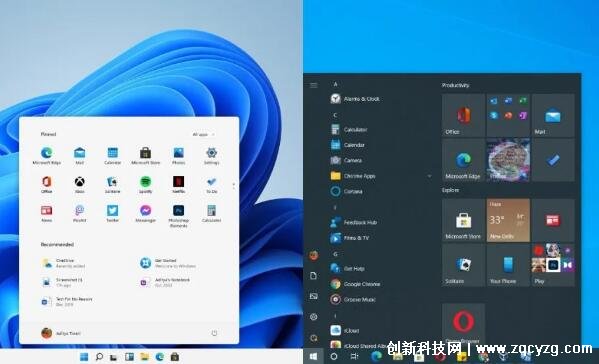The width and height of the screenshot is (599, 364).
Task: Open Pictures icon in Windows 10 Start sidebar
Action: (313, 296)
